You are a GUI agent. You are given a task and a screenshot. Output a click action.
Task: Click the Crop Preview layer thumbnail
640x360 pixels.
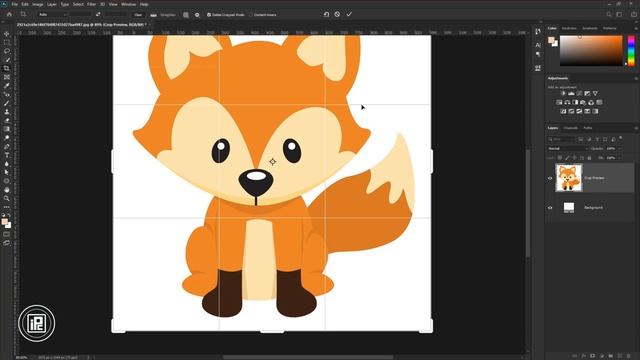pyautogui.click(x=569, y=178)
